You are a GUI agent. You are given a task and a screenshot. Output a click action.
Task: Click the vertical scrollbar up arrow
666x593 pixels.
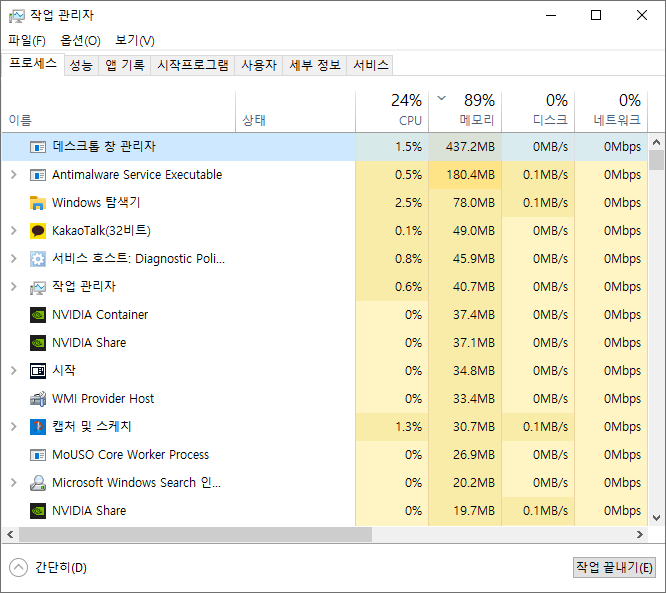656,142
